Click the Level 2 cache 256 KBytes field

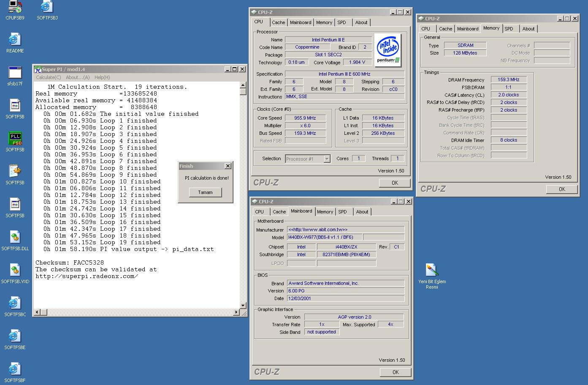tap(383, 133)
